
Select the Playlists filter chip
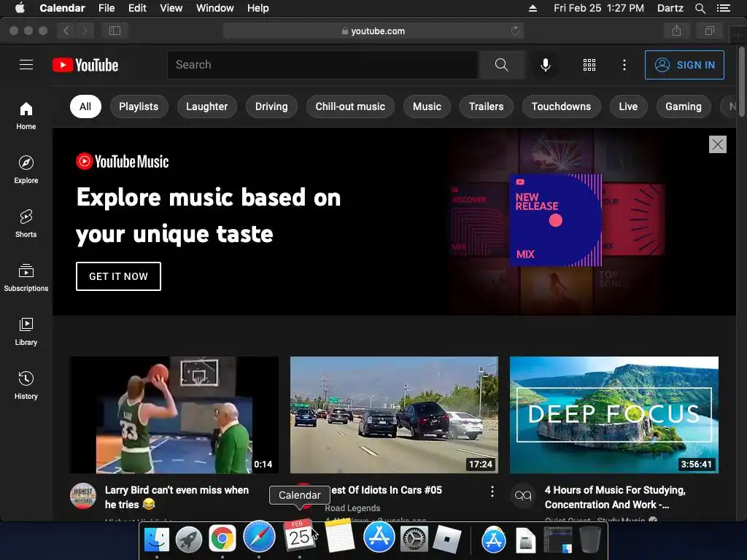[139, 106]
